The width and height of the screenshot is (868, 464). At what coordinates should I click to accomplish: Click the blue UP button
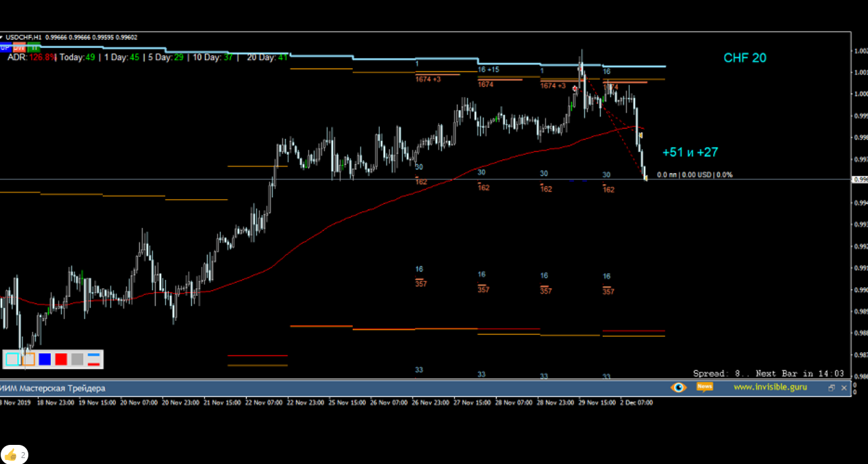coord(5,48)
